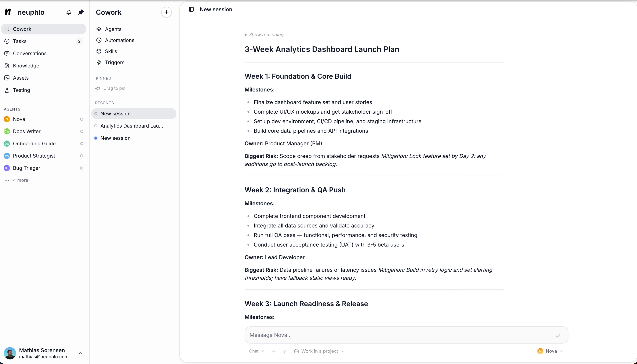Click New session header title

click(216, 9)
